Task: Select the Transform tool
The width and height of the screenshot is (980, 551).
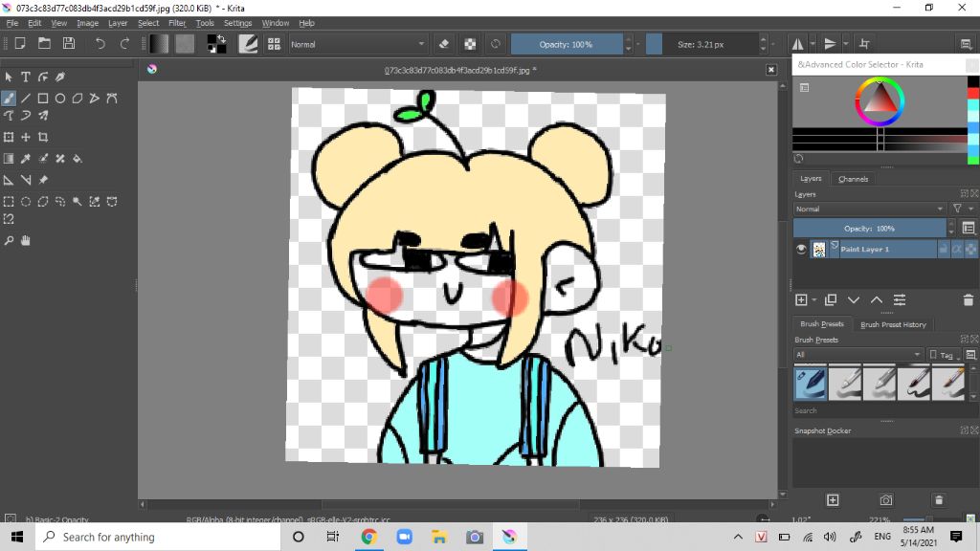Action: [x=9, y=137]
